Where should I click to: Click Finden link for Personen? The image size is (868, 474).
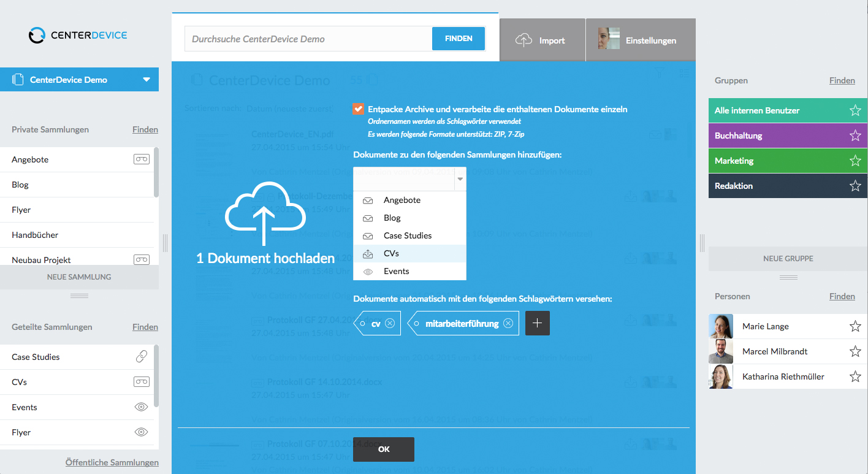pyautogui.click(x=842, y=296)
